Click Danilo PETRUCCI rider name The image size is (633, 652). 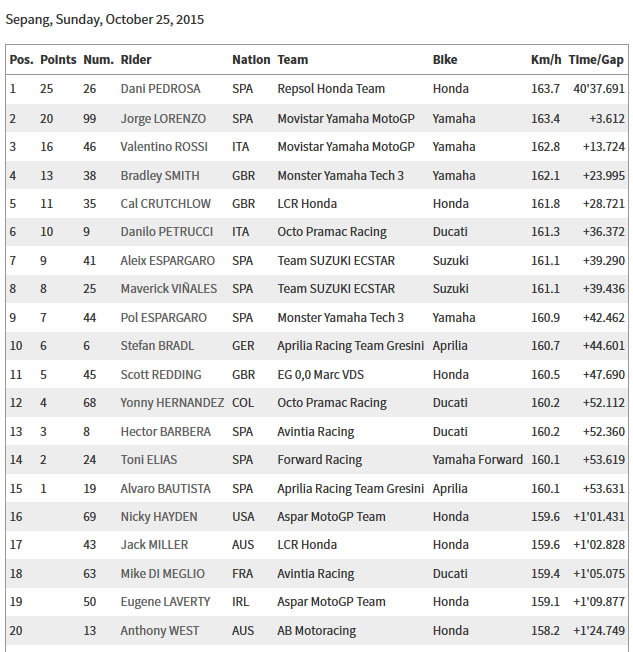[x=167, y=232]
